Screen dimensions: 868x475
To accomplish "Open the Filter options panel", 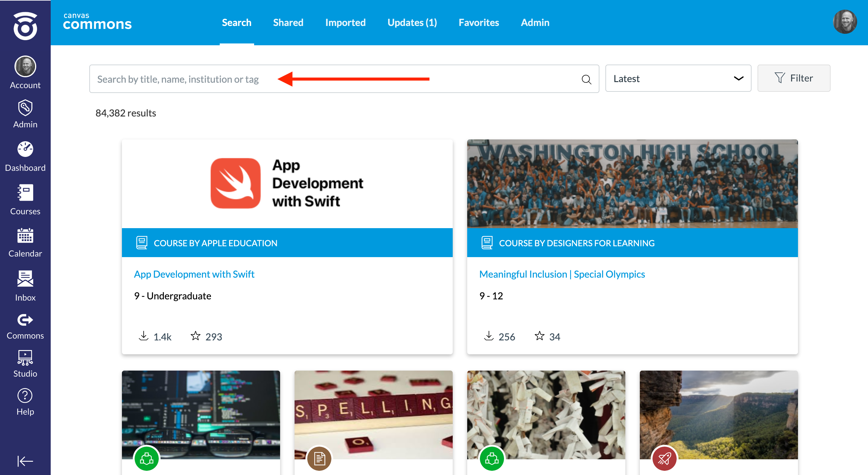I will pyautogui.click(x=793, y=78).
